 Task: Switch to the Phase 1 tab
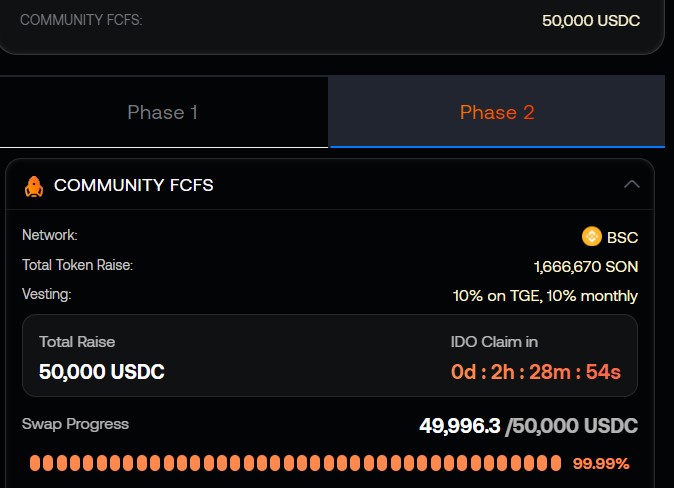pos(163,112)
